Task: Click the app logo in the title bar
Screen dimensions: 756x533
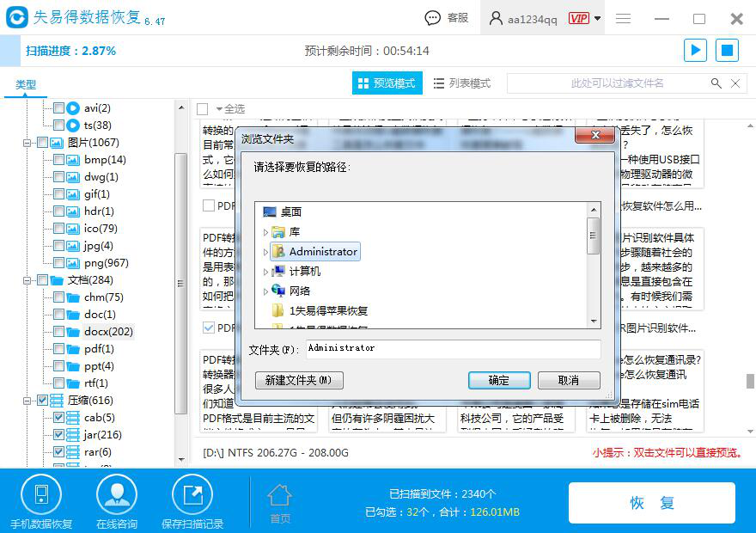Action: click(17, 18)
